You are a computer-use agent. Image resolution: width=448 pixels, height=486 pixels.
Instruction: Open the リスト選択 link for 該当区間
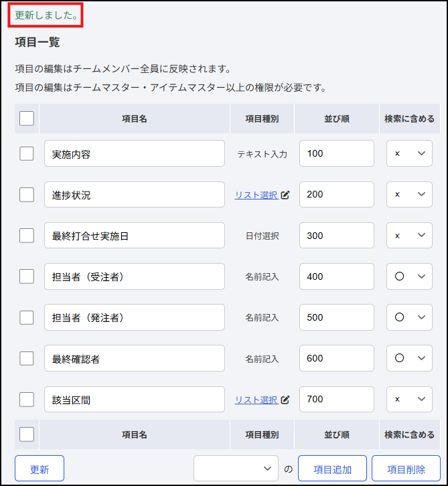[256, 400]
